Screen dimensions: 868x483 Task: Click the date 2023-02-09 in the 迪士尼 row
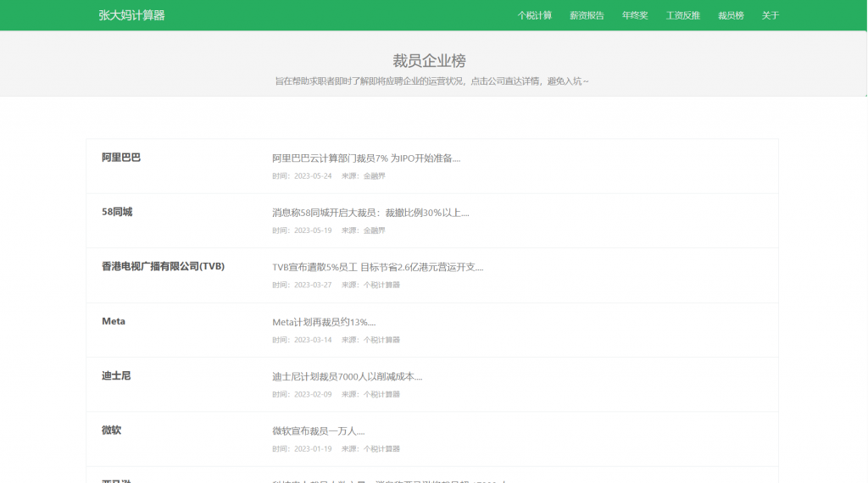(313, 395)
